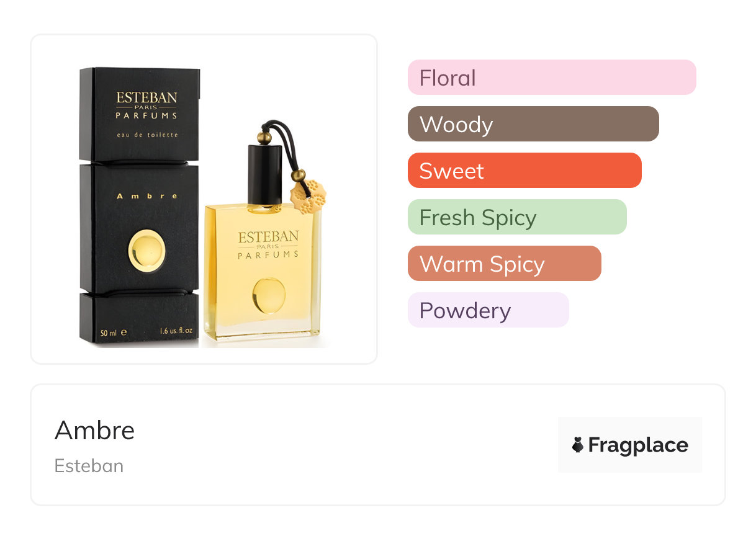Click the 1.6 us. fl. oz label on the box
Viewport: 756px width, 536px height.
click(176, 332)
